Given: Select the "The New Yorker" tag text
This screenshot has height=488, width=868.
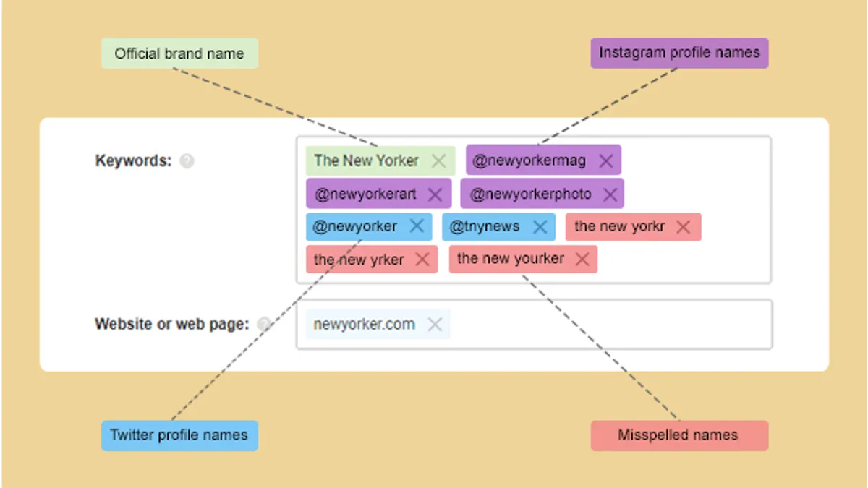Looking at the screenshot, I should (x=366, y=160).
